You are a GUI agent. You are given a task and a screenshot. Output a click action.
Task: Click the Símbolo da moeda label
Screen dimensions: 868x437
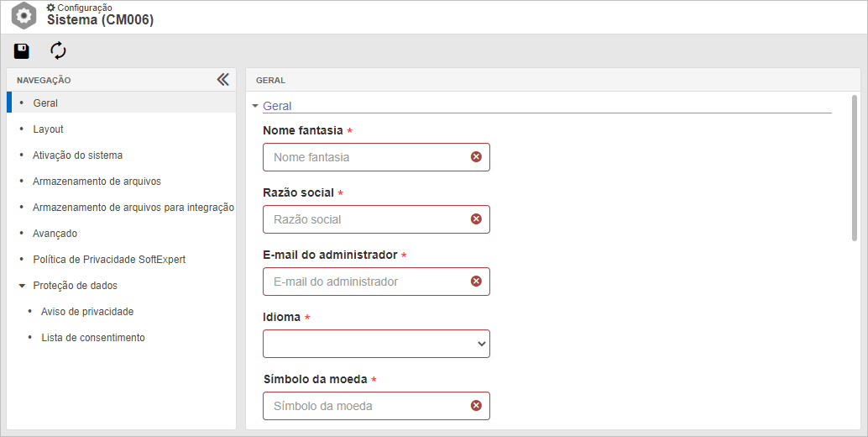coord(316,379)
